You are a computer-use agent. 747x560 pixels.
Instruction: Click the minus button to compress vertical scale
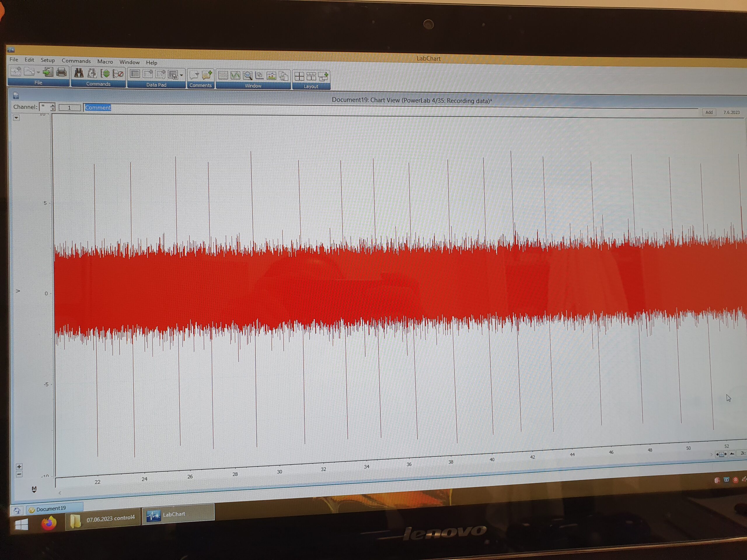19,474
